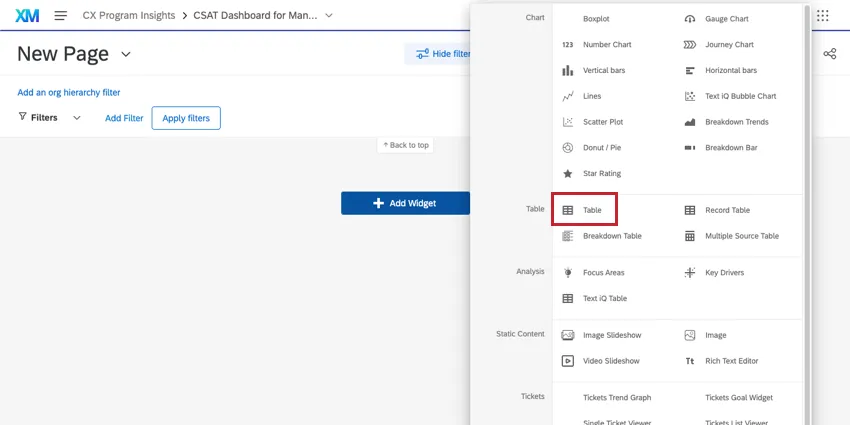The image size is (850, 425).
Task: Click the Add Widget button
Action: point(405,203)
